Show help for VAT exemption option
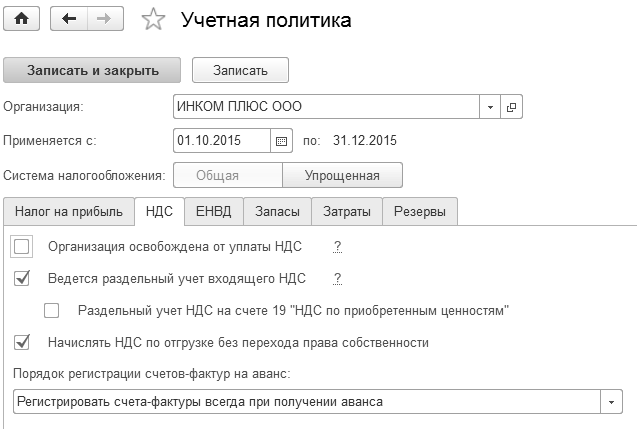 (x=337, y=247)
